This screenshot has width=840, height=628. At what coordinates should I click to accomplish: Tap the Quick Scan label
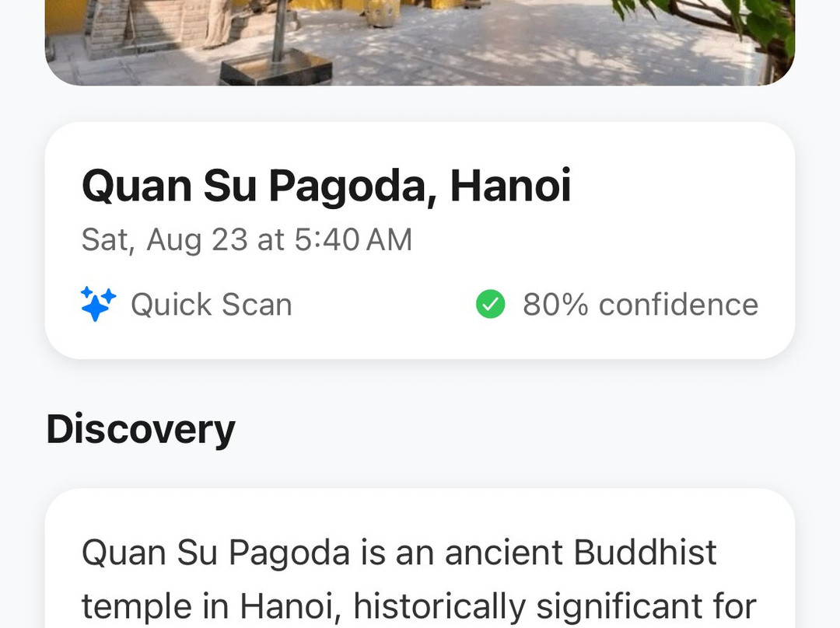click(212, 305)
